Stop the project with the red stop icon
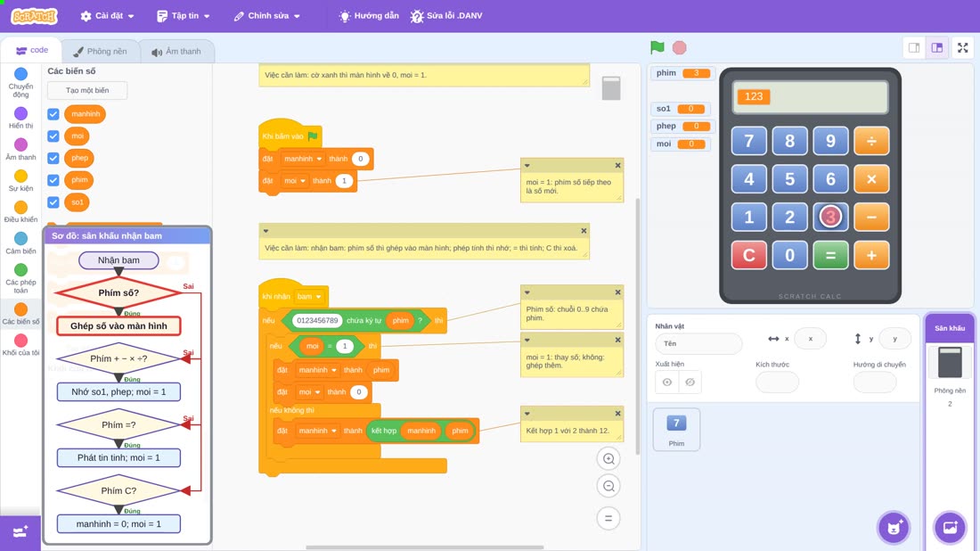Viewport: 980px width, 551px height. (680, 47)
